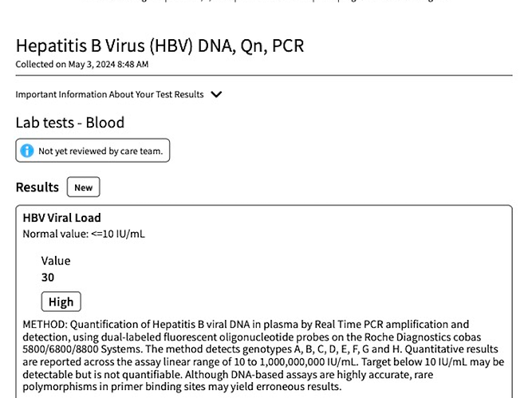Click the New badge beside Results
532x398 pixels.
pyautogui.click(x=84, y=187)
